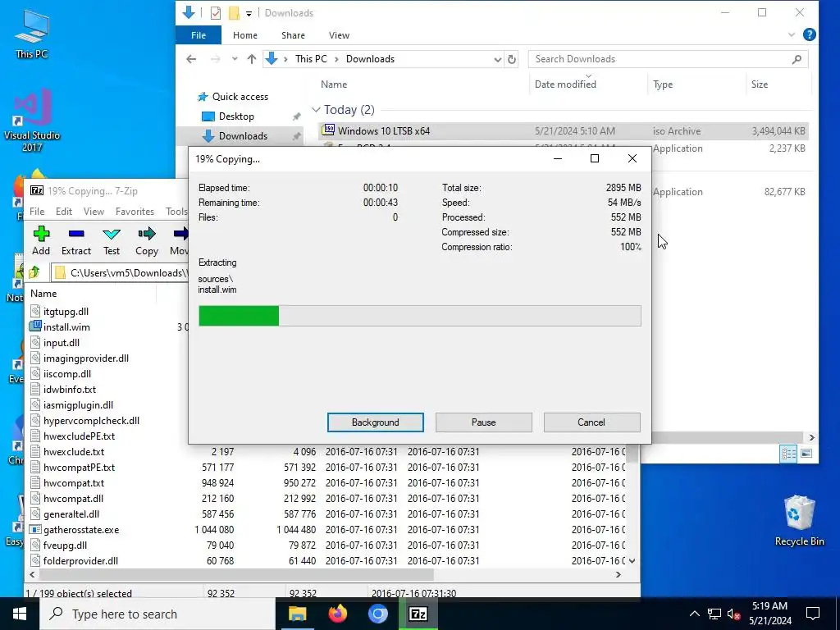Open File Explorer from the taskbar
This screenshot has width=840, height=630.
[297, 614]
